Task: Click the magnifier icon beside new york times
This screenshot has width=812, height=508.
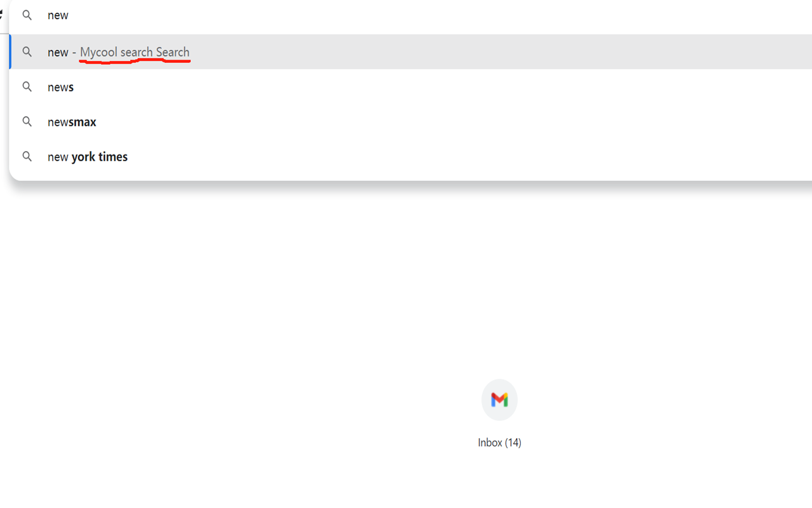Action: click(x=27, y=156)
